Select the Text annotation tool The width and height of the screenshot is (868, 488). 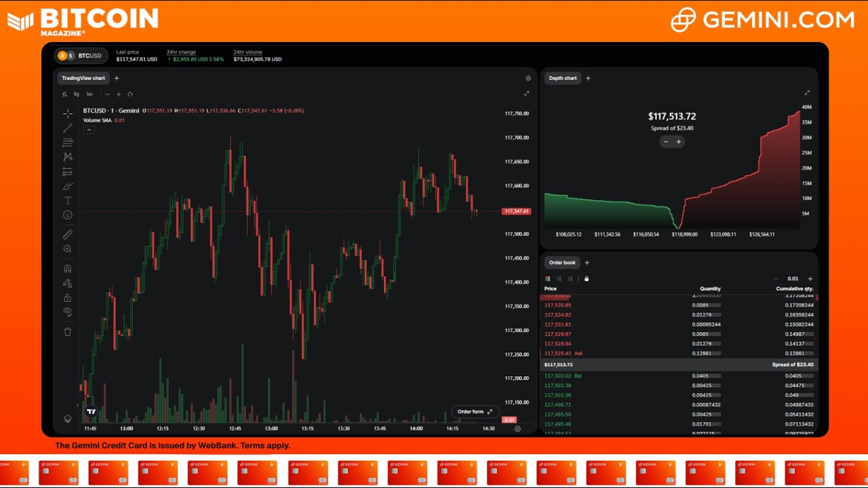pyautogui.click(x=68, y=201)
